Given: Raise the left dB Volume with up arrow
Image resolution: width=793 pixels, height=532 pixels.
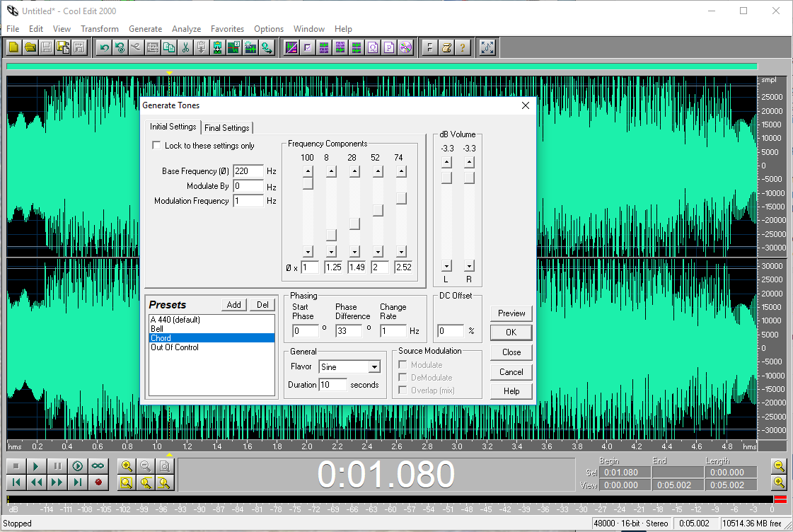Looking at the screenshot, I should pos(446,162).
